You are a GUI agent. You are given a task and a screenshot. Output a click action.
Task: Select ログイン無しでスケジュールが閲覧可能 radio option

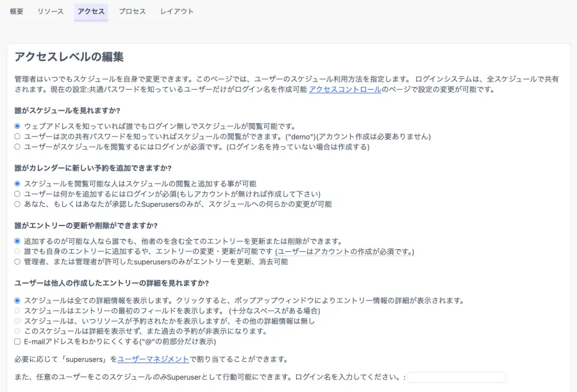click(17, 126)
